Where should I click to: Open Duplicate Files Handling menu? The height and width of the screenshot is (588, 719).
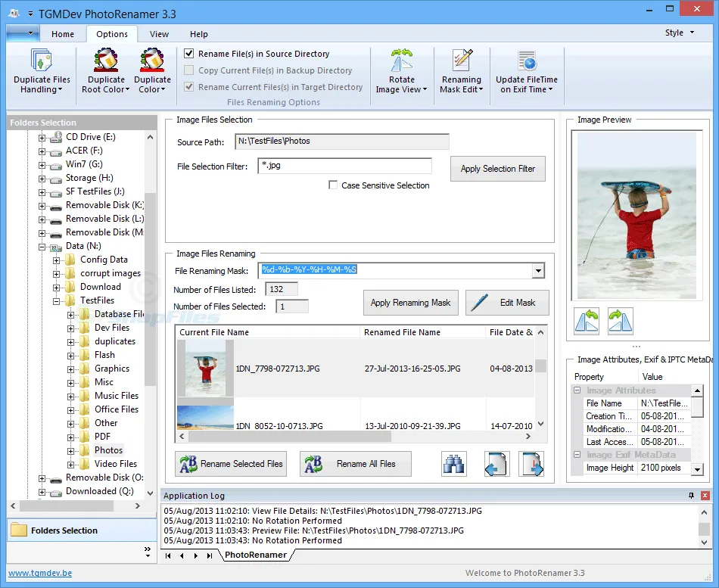pyautogui.click(x=42, y=72)
